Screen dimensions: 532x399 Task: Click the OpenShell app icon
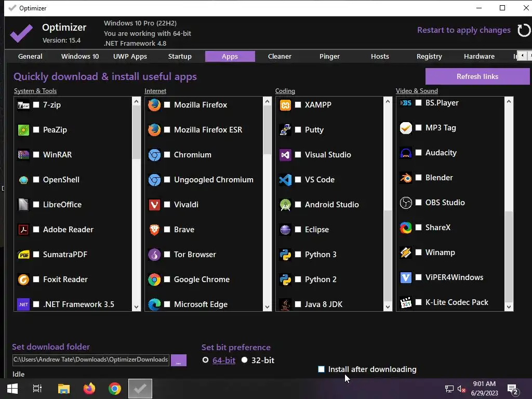pos(23,180)
